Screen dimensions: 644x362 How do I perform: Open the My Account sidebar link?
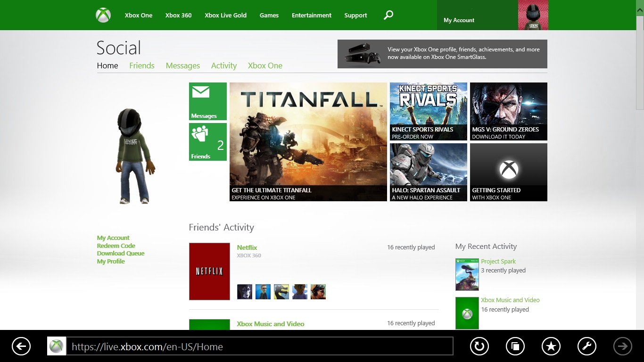[113, 238]
